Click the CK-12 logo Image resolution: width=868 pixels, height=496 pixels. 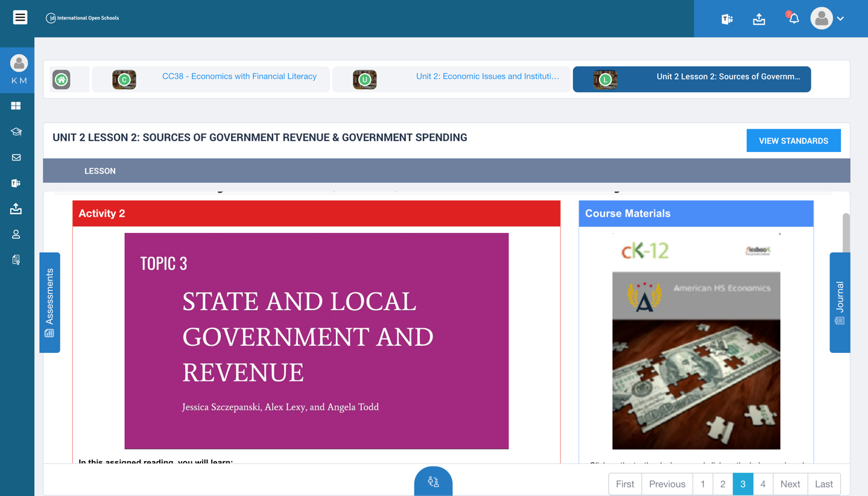tap(645, 250)
